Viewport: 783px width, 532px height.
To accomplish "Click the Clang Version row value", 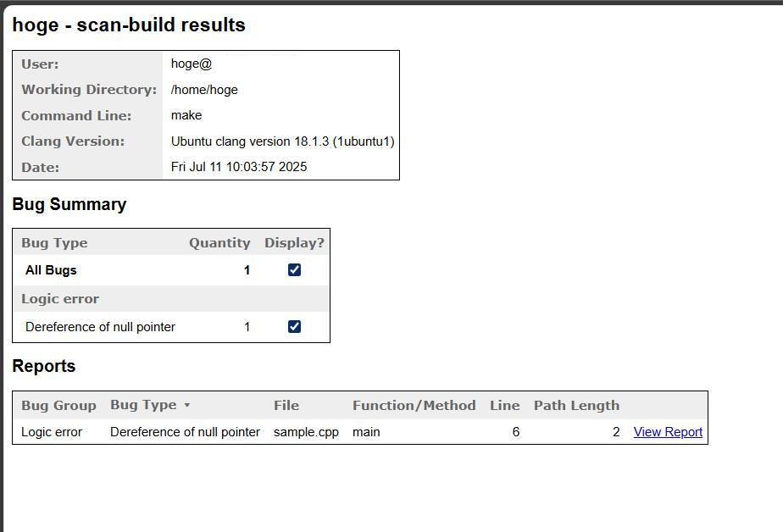I will [x=282, y=141].
